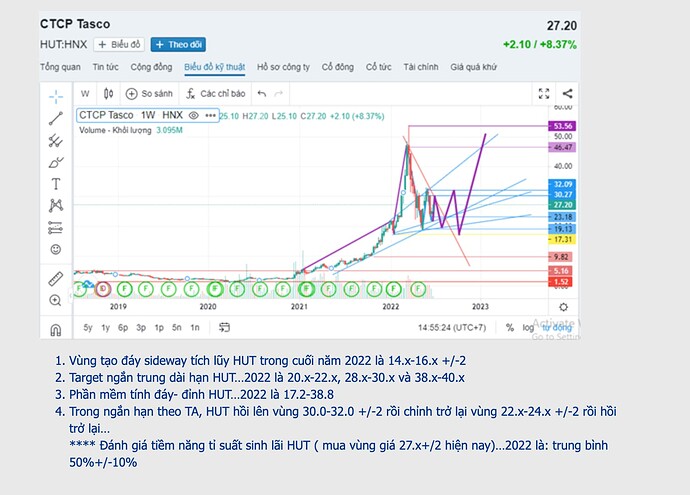Viewport: 690px width, 495px height.
Task: Click the + Biểu đồ button
Action: point(119,44)
